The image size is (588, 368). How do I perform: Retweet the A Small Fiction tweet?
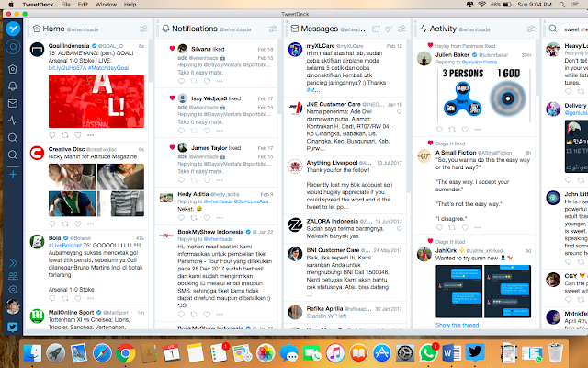[452, 227]
